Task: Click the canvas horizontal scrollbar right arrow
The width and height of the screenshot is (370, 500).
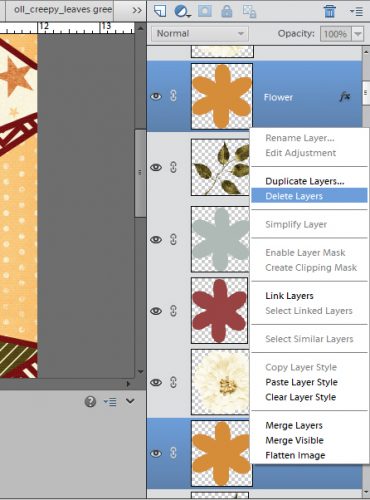Action: [x=128, y=384]
